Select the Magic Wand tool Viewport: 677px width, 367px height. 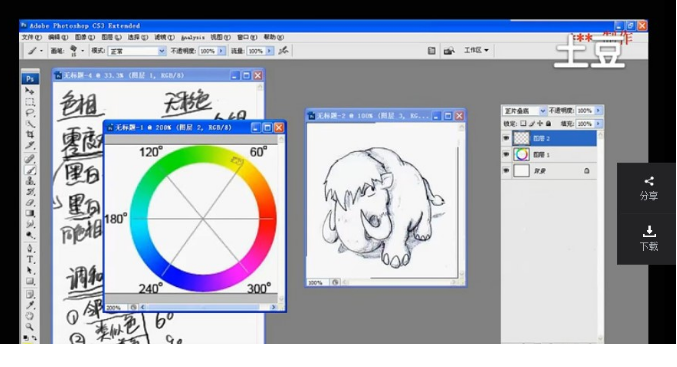point(29,124)
